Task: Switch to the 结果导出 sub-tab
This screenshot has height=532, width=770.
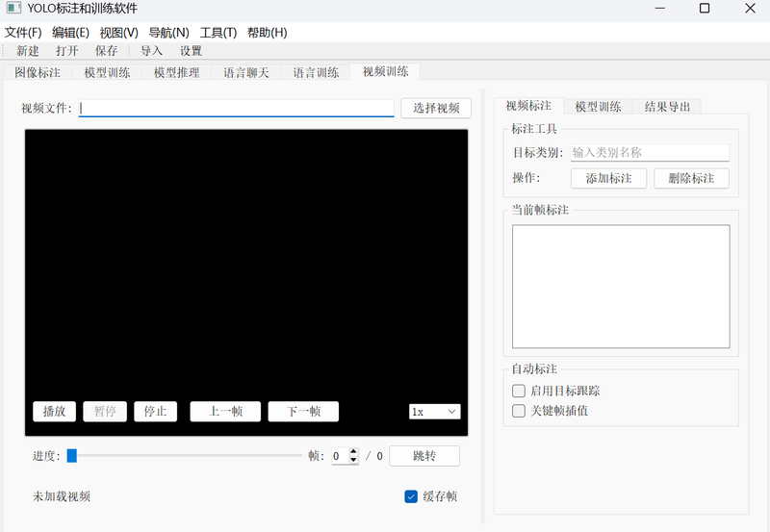Action: coord(667,107)
